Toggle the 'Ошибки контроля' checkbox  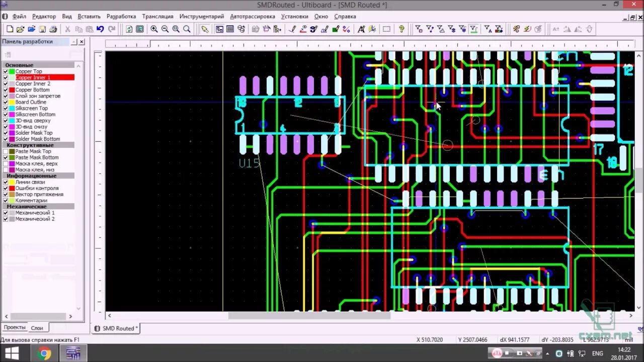pyautogui.click(x=6, y=188)
